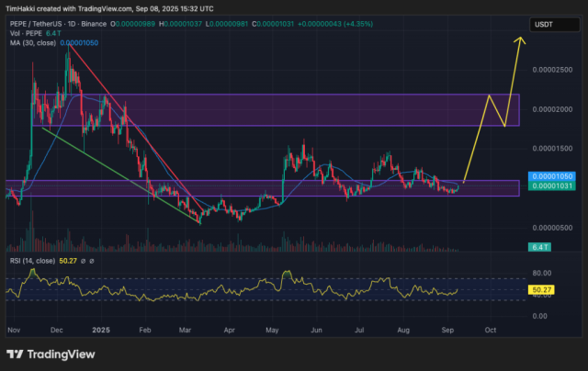Click the MA value 0.00001050 in legend

click(79, 43)
